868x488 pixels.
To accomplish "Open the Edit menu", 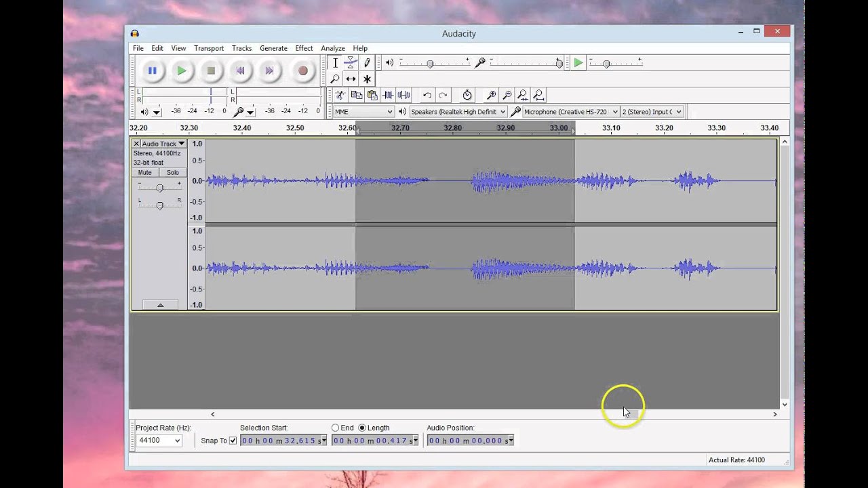I will pyautogui.click(x=157, y=48).
